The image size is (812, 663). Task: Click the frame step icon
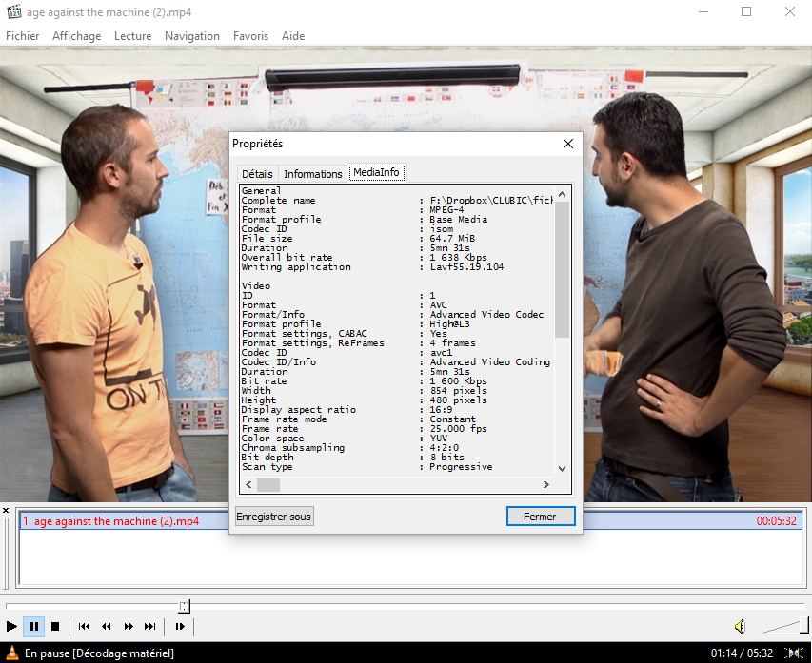[x=180, y=626]
